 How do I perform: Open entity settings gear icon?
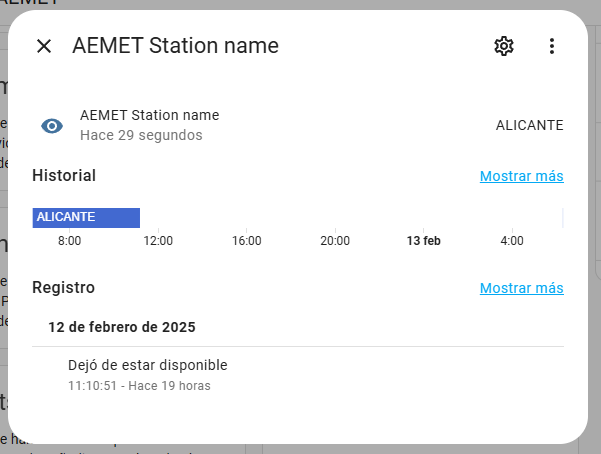pyautogui.click(x=504, y=46)
